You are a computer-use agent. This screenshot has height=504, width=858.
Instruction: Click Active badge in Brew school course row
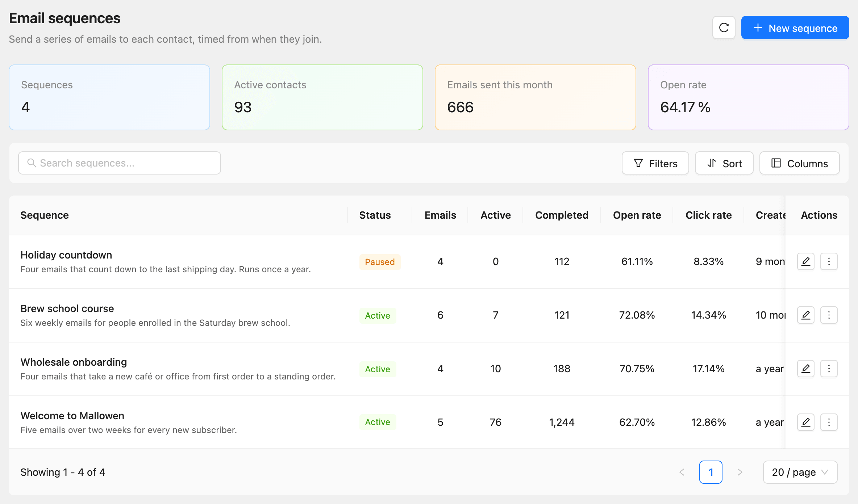[378, 315]
